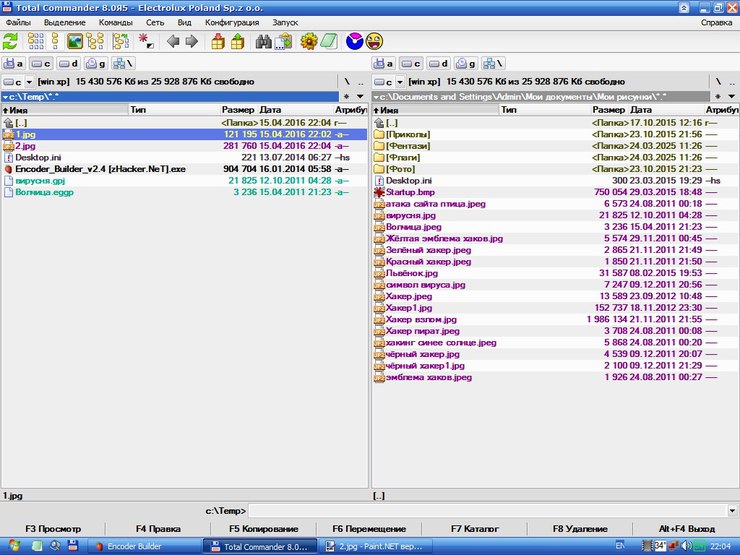740x555 pixels.
Task: Click the clipboard copy names toolbar icon
Action: tap(283, 42)
